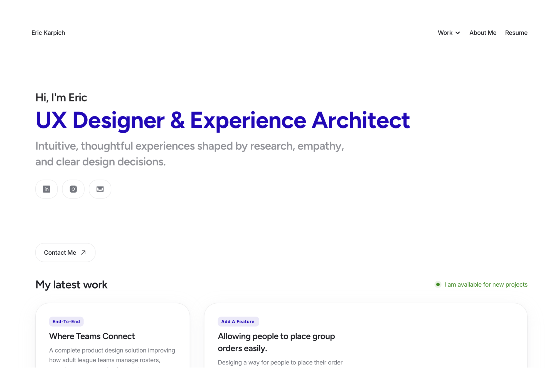Click the Instagram social icon

(73, 189)
